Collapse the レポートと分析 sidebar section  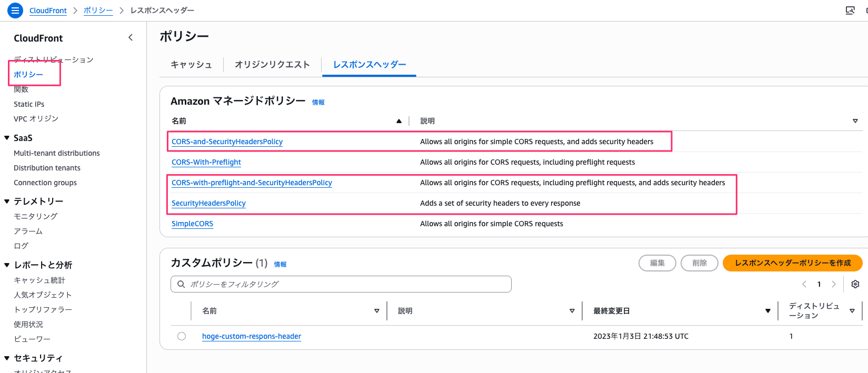coord(7,265)
